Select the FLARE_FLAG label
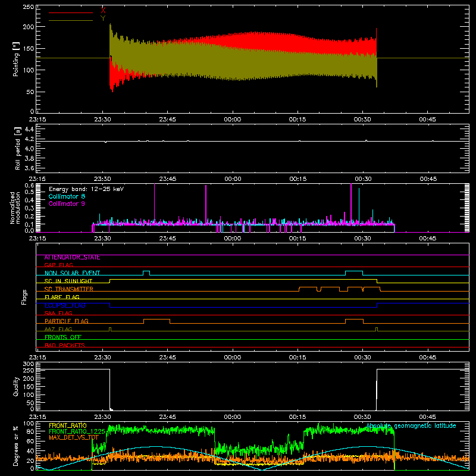 coord(62,297)
